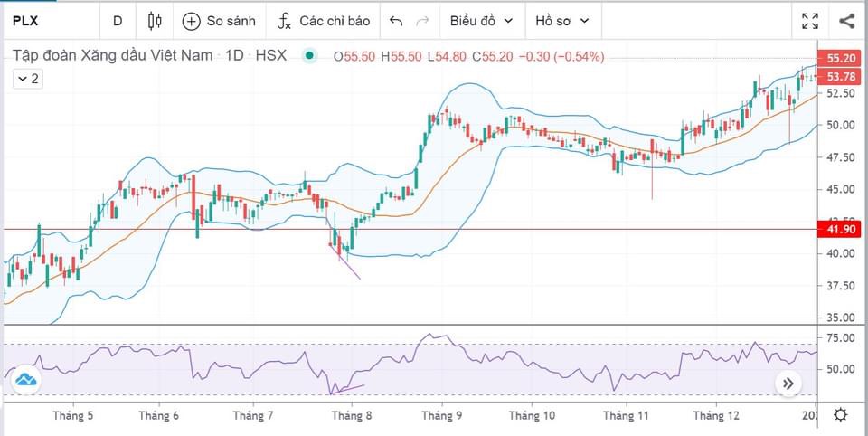Click the TradingView logo badge
Image resolution: width=868 pixels, height=436 pixels.
pos(25,380)
